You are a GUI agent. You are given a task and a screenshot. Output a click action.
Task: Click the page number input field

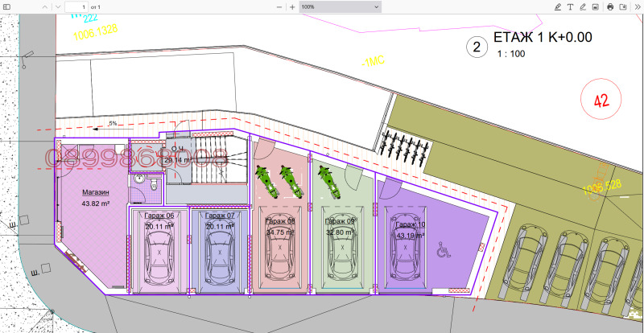76,6
